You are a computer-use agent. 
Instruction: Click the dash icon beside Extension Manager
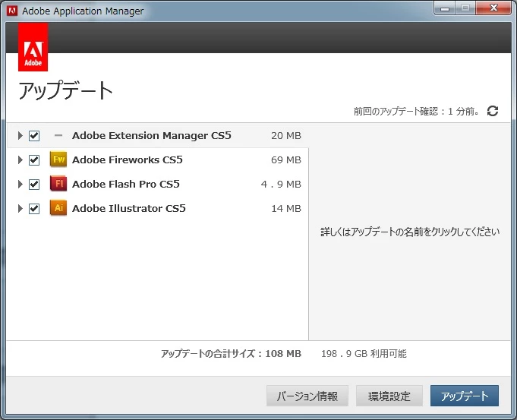point(58,135)
